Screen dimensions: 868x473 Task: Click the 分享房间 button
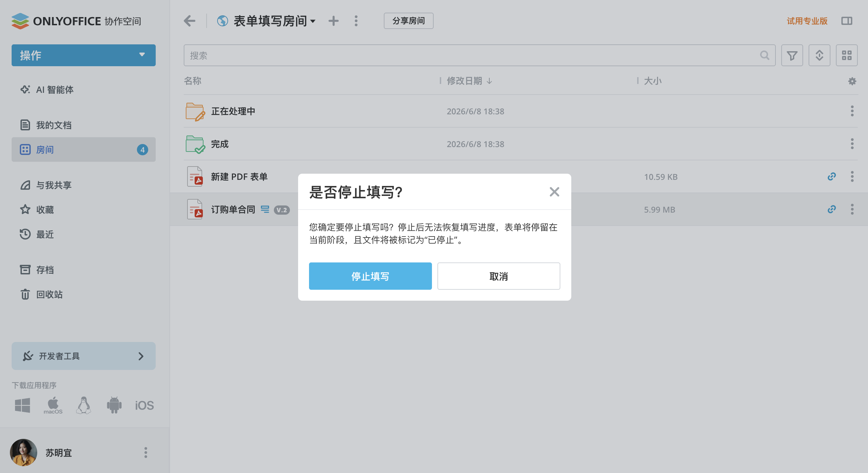click(408, 21)
